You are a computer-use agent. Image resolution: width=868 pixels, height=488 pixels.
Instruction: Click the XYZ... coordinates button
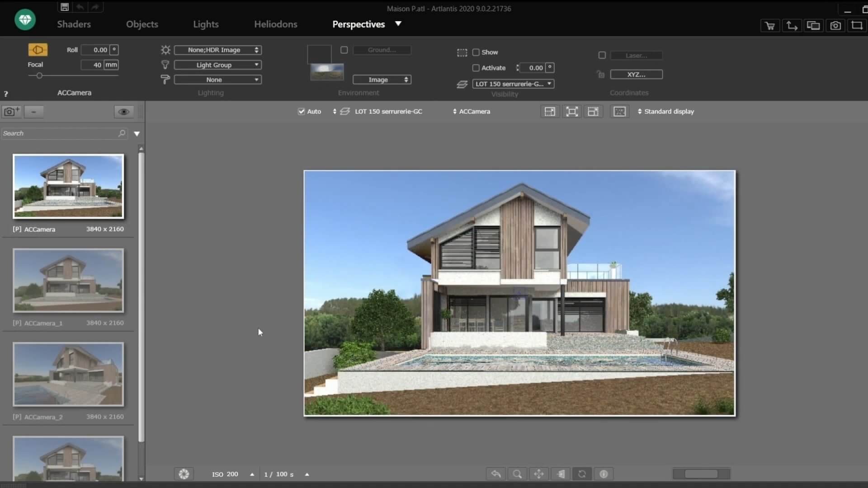(636, 75)
